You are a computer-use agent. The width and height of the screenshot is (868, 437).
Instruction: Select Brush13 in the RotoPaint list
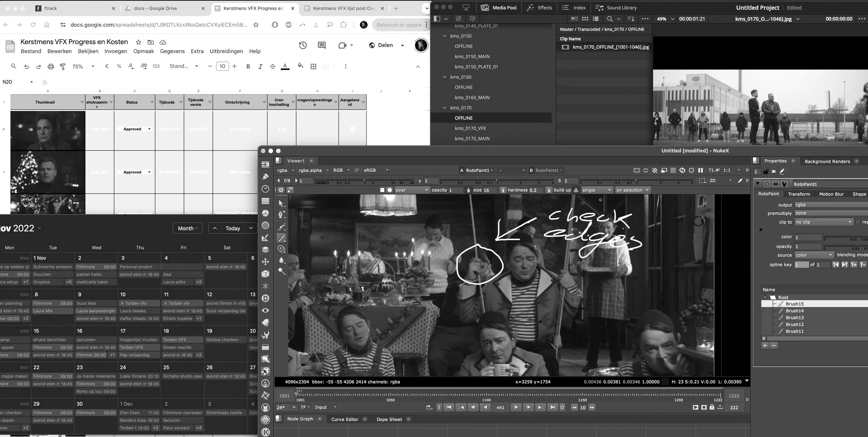[794, 318]
